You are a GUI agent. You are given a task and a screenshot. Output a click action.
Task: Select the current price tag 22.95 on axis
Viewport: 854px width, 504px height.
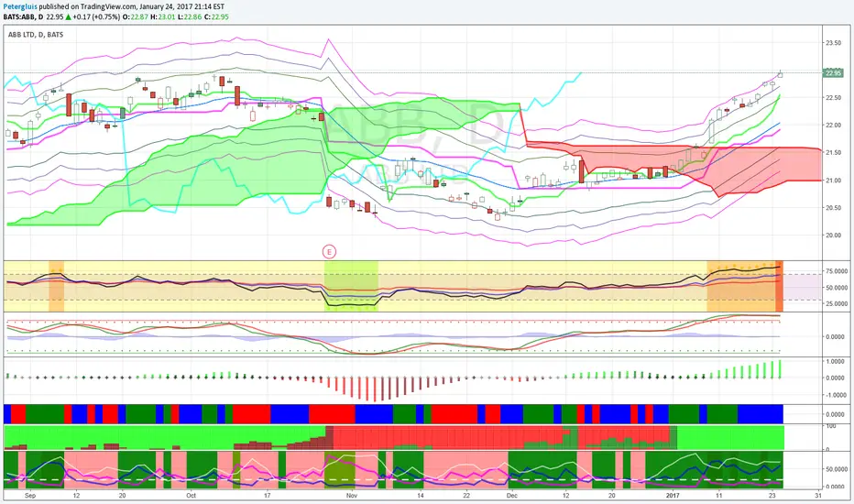[x=833, y=73]
